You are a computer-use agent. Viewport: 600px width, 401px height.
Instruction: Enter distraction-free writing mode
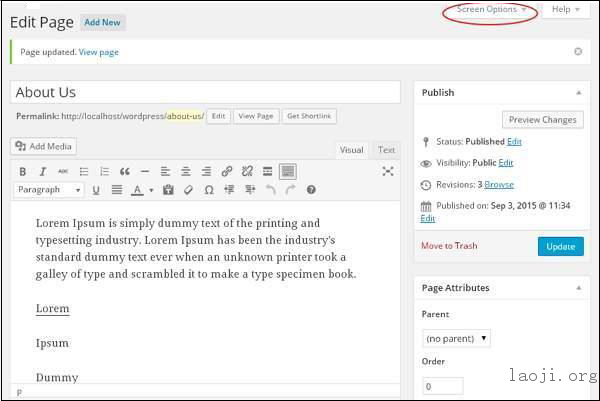pos(388,171)
